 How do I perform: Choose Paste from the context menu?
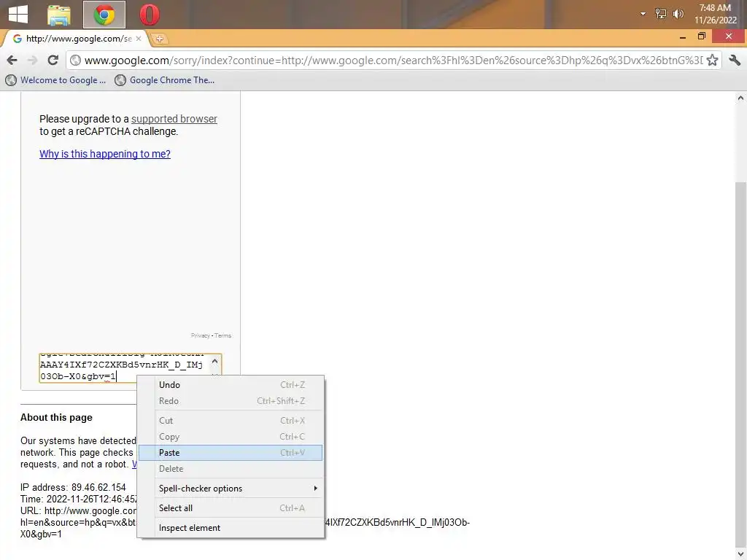[x=231, y=453]
